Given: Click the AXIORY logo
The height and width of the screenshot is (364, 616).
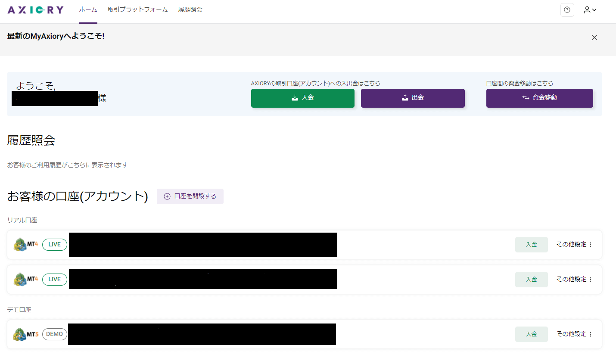Looking at the screenshot, I should click(x=36, y=9).
